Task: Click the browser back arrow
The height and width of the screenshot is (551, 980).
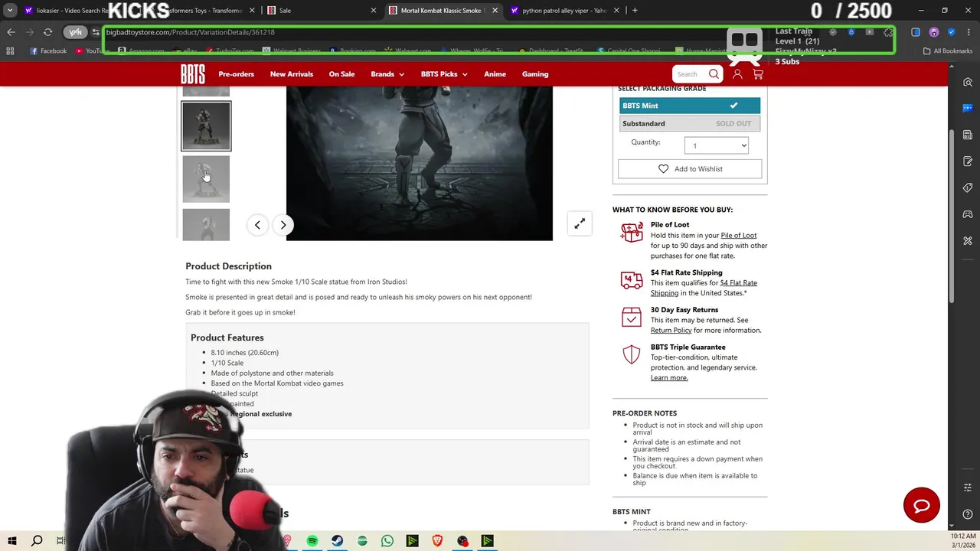Action: click(x=11, y=32)
